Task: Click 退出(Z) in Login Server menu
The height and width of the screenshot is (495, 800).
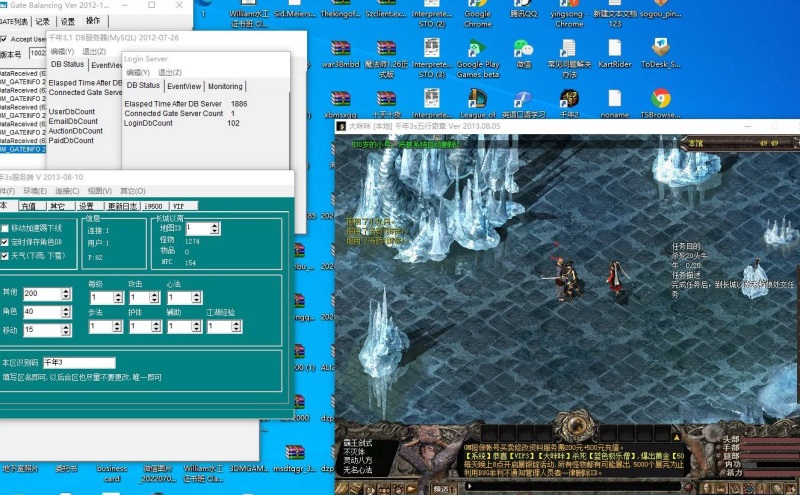Action: point(170,72)
